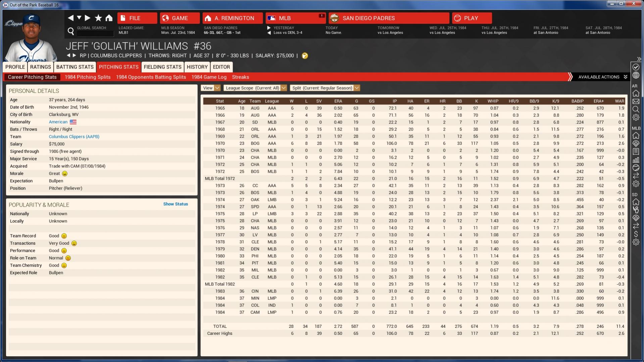Expand the League Scope dropdown
644x362 pixels.
pyautogui.click(x=255, y=88)
